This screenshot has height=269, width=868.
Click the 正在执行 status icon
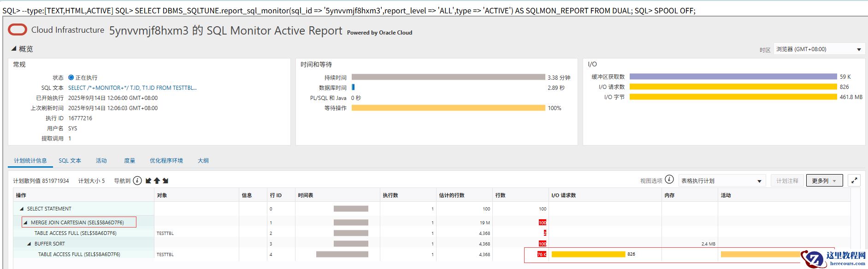click(71, 77)
